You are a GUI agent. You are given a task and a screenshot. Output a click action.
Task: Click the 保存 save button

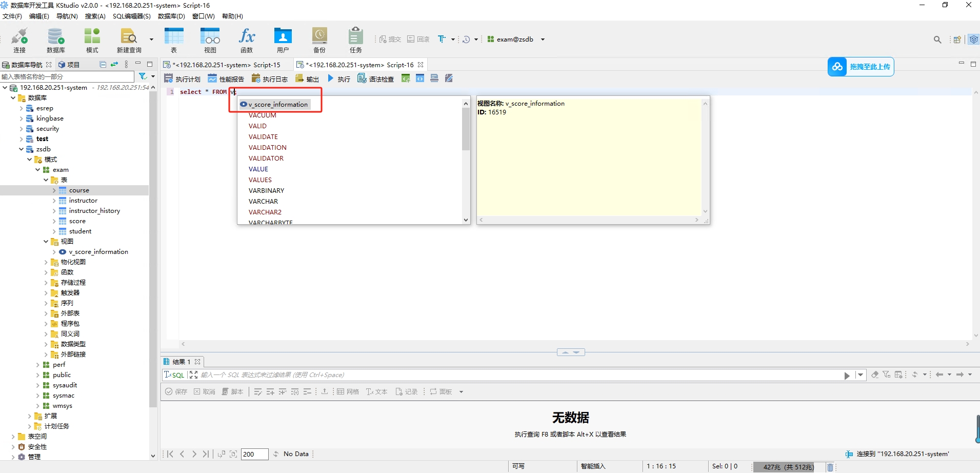[176, 391]
